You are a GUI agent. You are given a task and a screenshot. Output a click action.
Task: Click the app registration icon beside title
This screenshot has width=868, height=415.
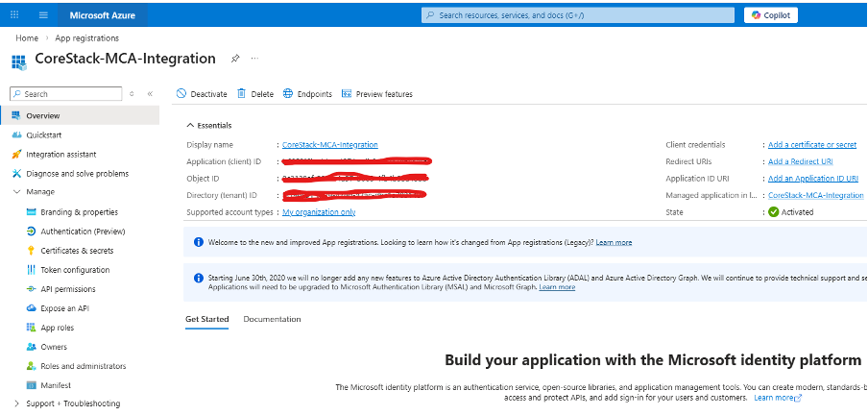pyautogui.click(x=19, y=61)
